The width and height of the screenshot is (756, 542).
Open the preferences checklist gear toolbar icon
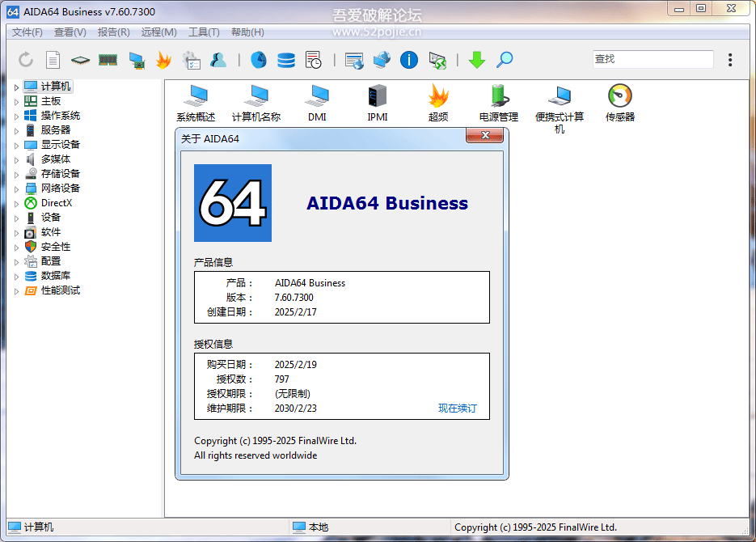click(192, 61)
